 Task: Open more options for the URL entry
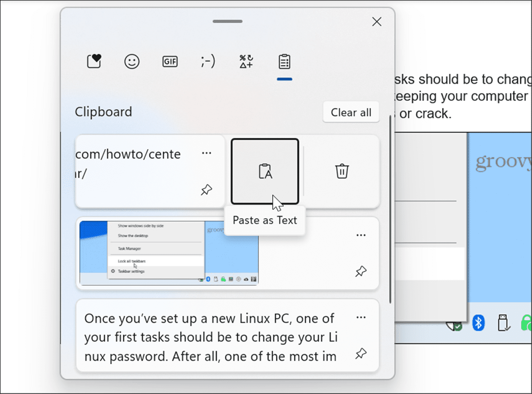pyautogui.click(x=207, y=153)
